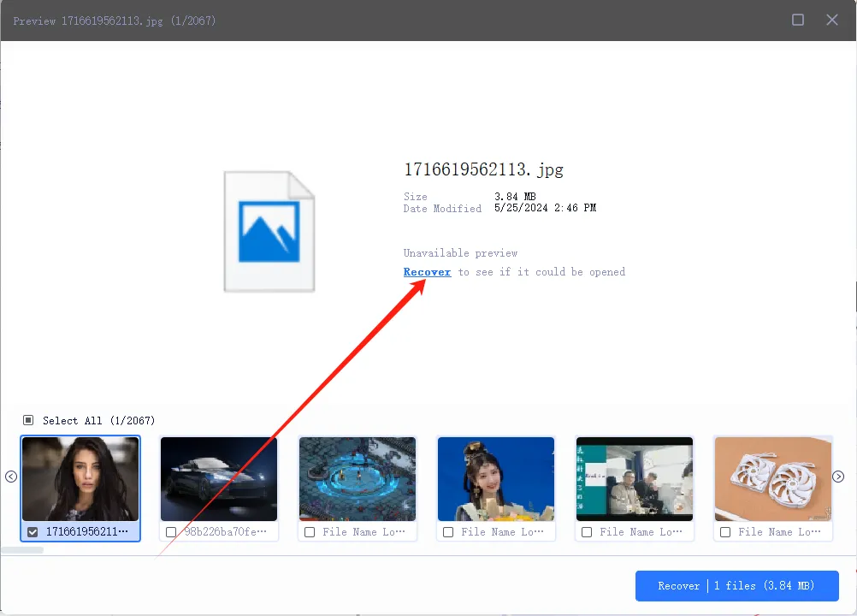The image size is (857, 616).
Task: Maximize the Preview window
Action: [x=798, y=20]
